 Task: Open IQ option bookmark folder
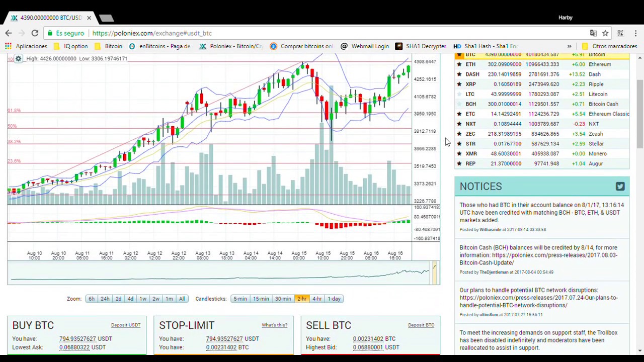pos(70,46)
